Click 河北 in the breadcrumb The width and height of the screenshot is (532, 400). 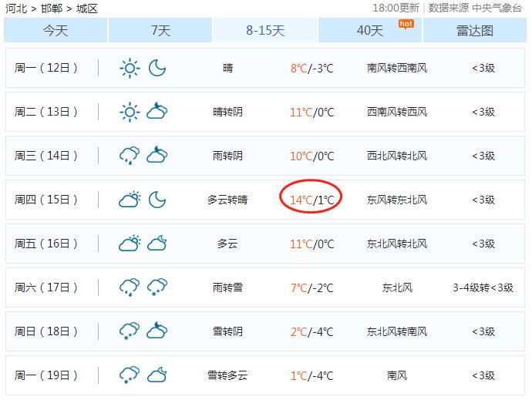(x=16, y=8)
